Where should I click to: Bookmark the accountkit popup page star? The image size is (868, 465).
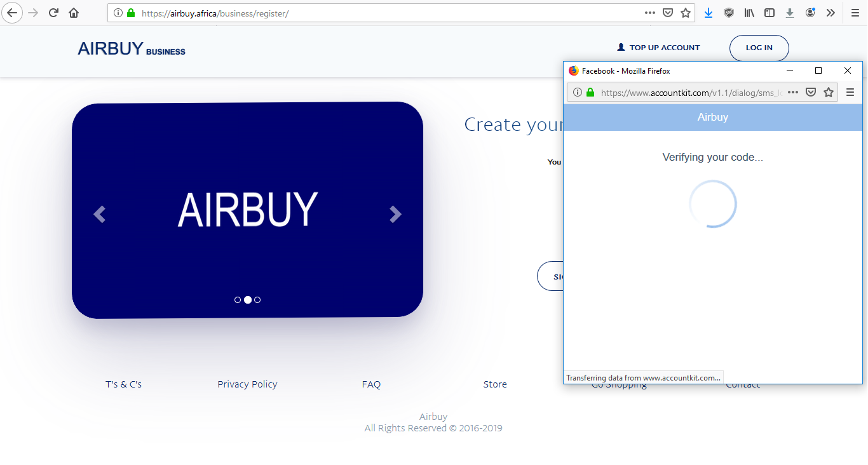pyautogui.click(x=829, y=92)
